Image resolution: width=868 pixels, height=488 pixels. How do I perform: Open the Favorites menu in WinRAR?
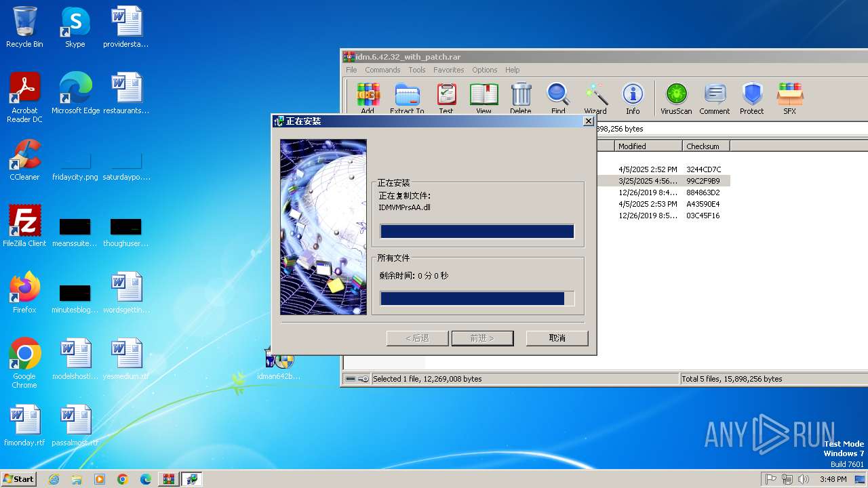click(449, 70)
